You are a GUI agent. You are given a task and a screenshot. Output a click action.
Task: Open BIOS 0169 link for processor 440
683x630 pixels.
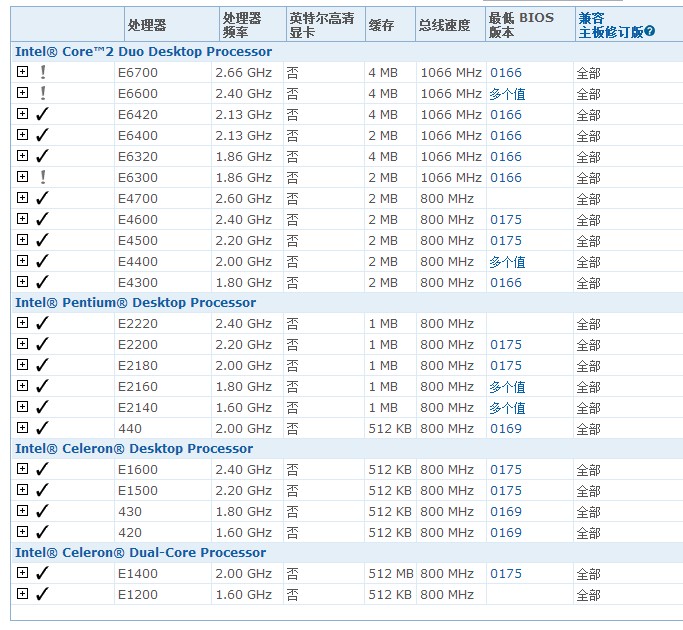tap(506, 429)
